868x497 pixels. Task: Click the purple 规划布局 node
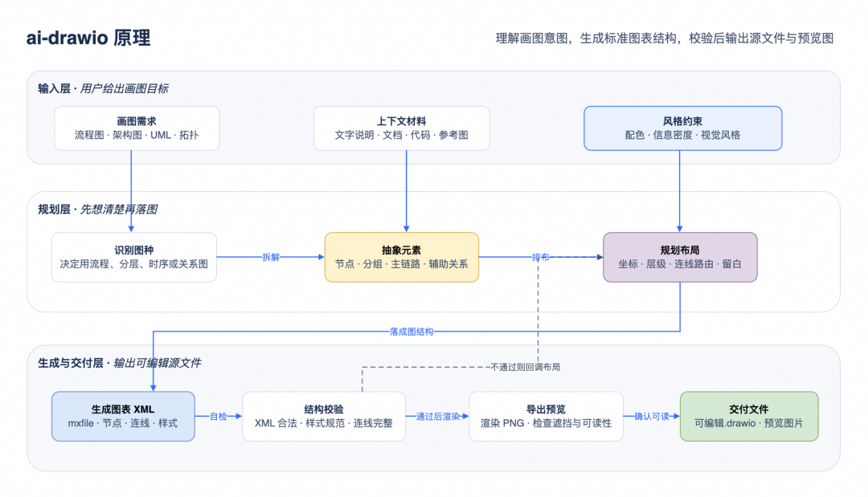(680, 257)
